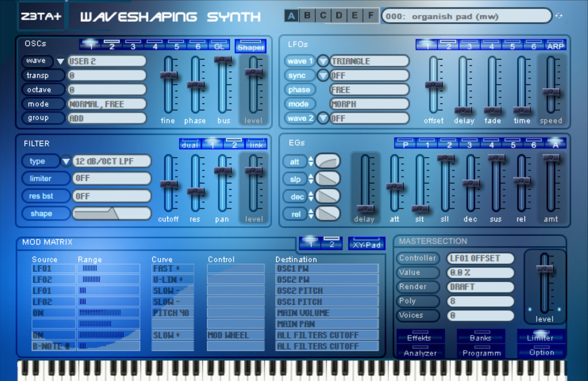Image resolution: width=588 pixels, height=381 pixels.
Task: Toggle the filter link button
Action: (x=256, y=143)
